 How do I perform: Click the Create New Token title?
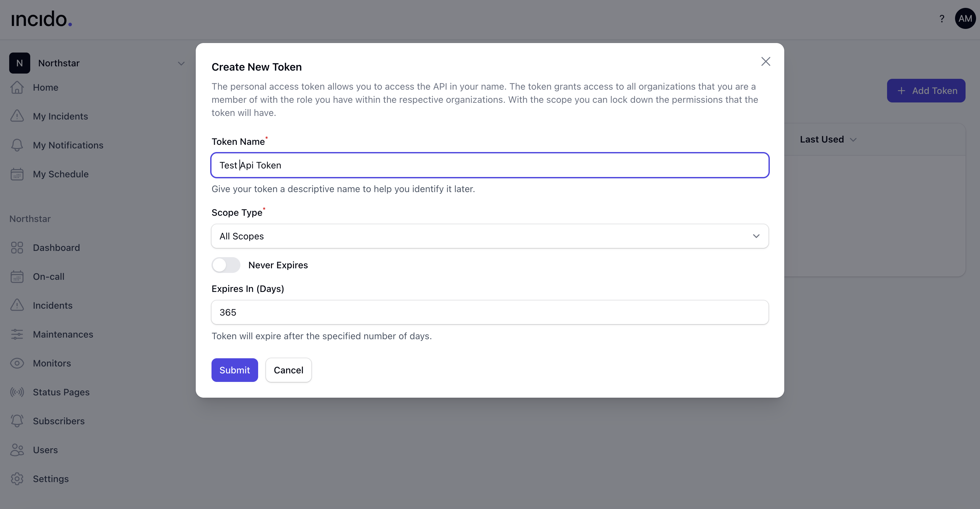(257, 67)
